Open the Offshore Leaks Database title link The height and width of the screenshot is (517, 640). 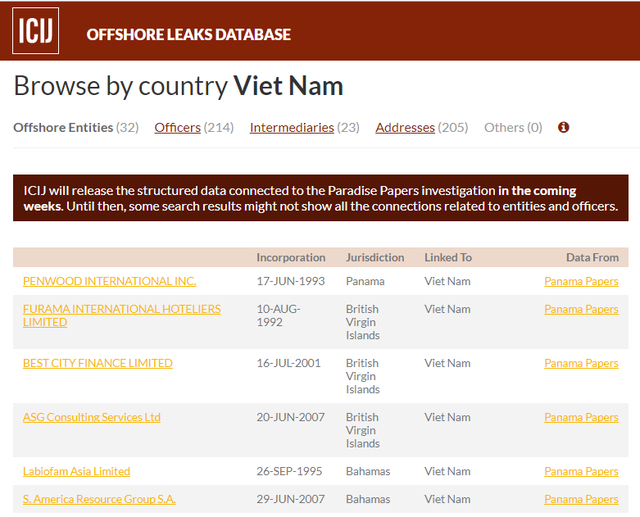(188, 34)
